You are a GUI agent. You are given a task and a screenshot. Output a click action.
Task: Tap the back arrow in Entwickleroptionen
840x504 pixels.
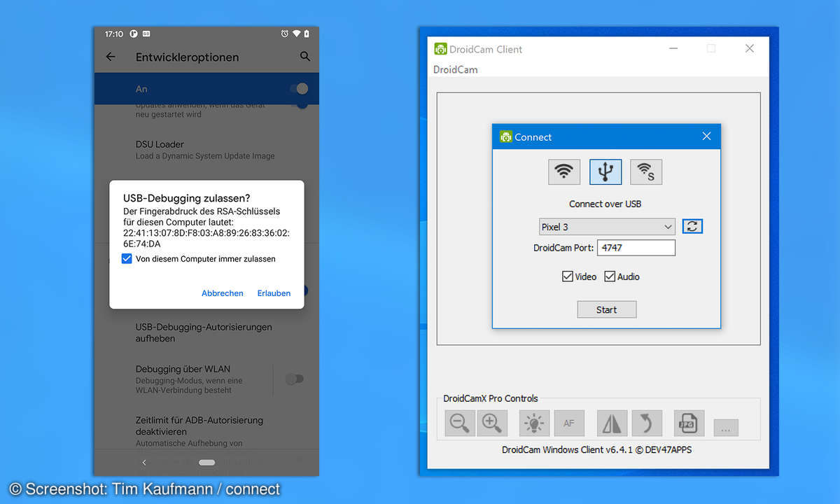point(111,57)
